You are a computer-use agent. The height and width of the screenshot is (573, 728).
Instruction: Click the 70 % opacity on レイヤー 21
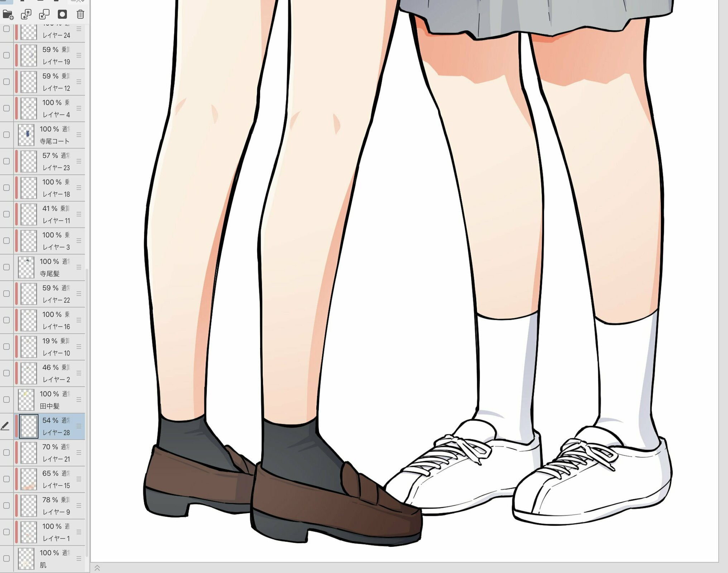point(50,447)
